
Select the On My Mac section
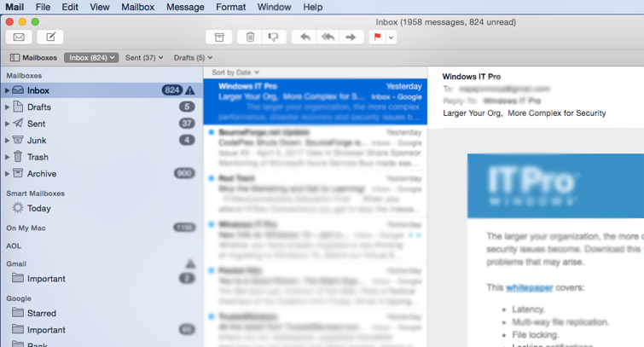point(26,228)
